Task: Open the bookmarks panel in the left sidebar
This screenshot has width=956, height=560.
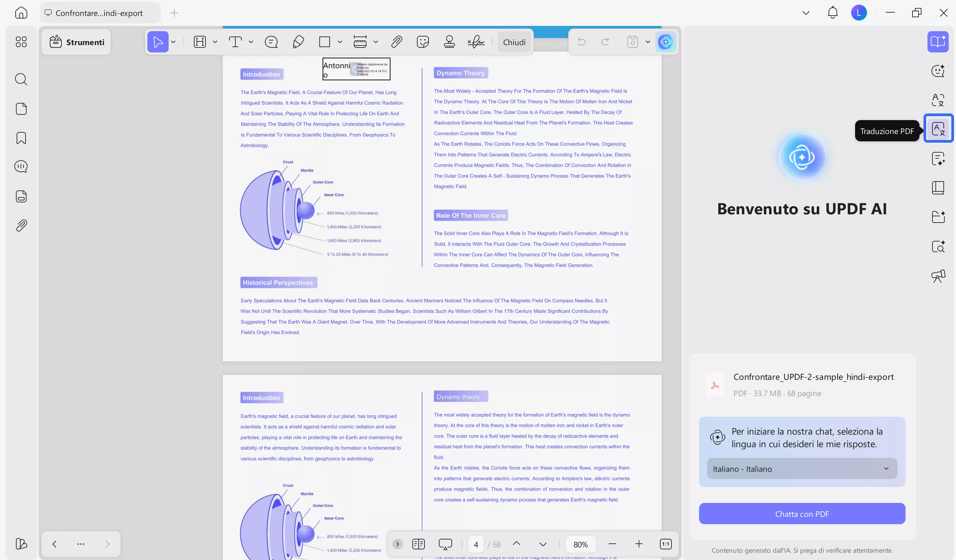Action: 21,138
